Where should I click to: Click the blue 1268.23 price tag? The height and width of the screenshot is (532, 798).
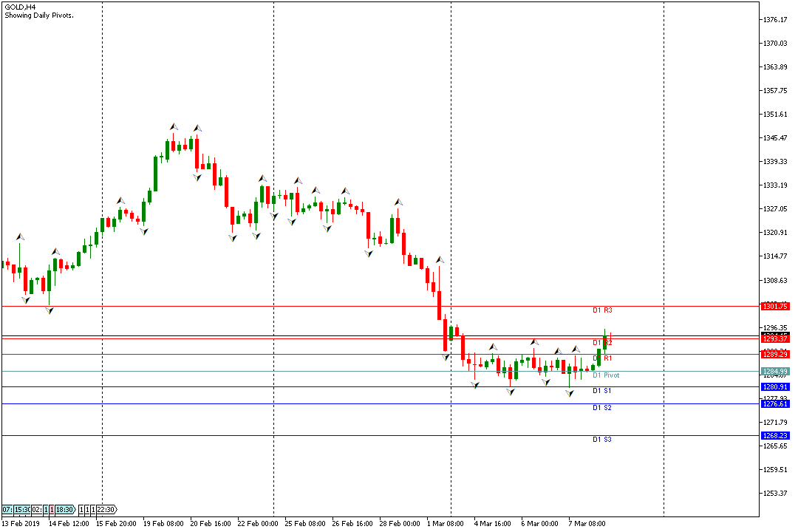click(x=775, y=436)
